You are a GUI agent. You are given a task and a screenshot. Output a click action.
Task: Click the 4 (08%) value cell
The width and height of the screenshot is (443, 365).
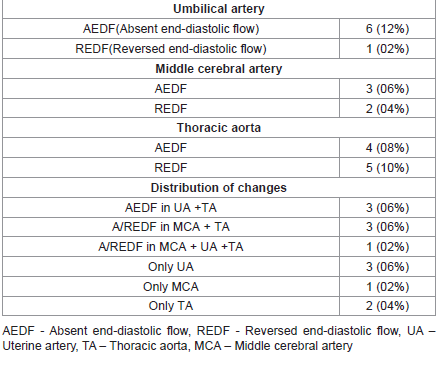[x=387, y=148]
